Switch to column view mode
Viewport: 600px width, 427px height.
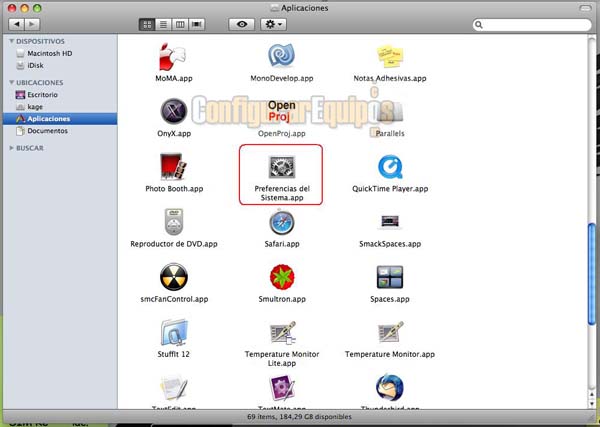[x=180, y=24]
